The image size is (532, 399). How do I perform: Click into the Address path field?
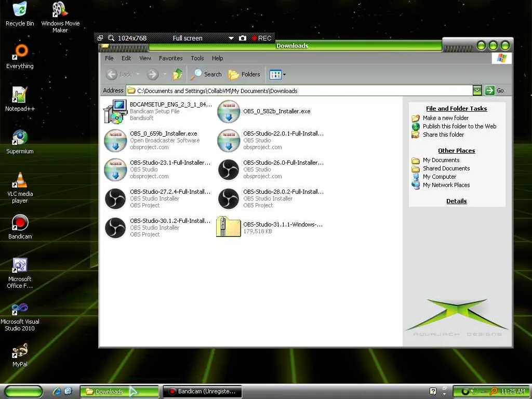(300, 90)
